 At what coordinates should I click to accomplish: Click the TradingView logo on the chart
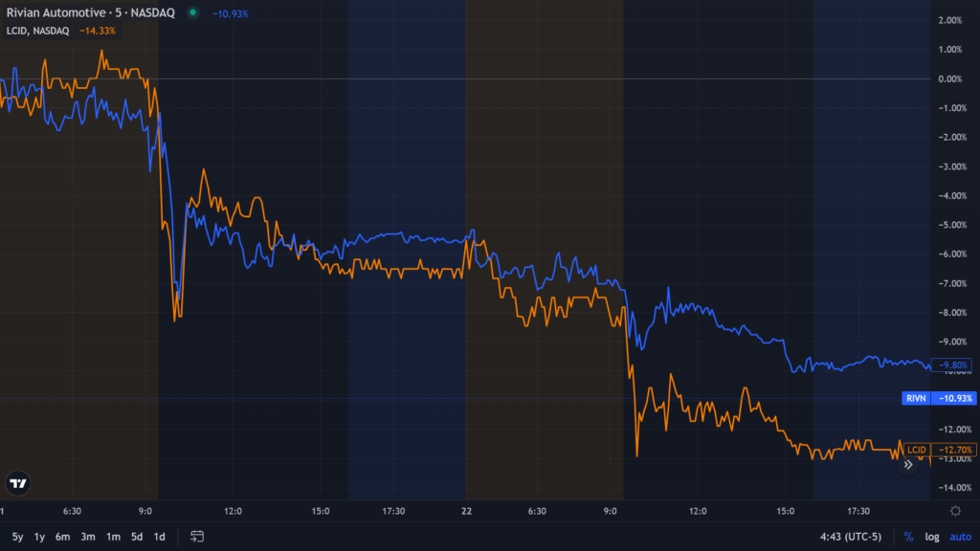17,484
